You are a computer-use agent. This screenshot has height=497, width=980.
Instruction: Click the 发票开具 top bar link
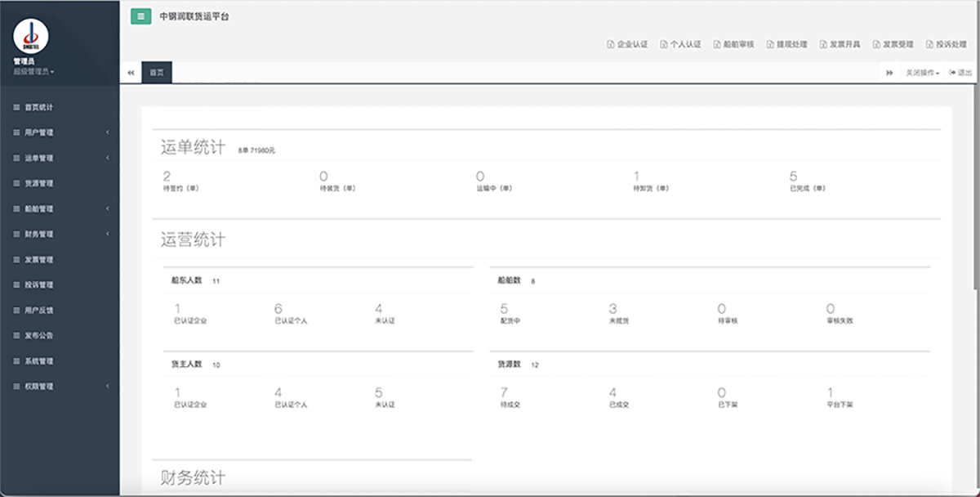(840, 44)
